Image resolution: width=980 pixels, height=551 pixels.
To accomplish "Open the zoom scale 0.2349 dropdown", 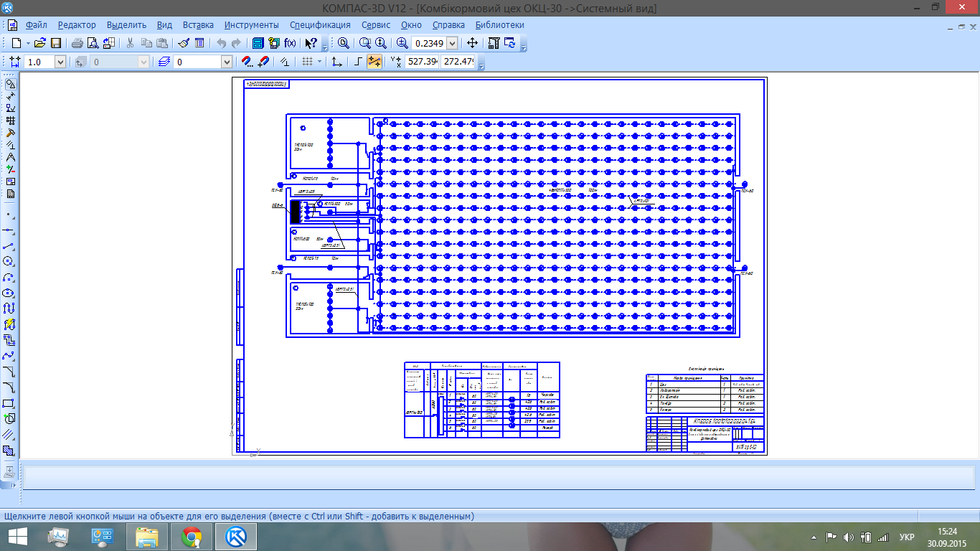I will (x=451, y=43).
